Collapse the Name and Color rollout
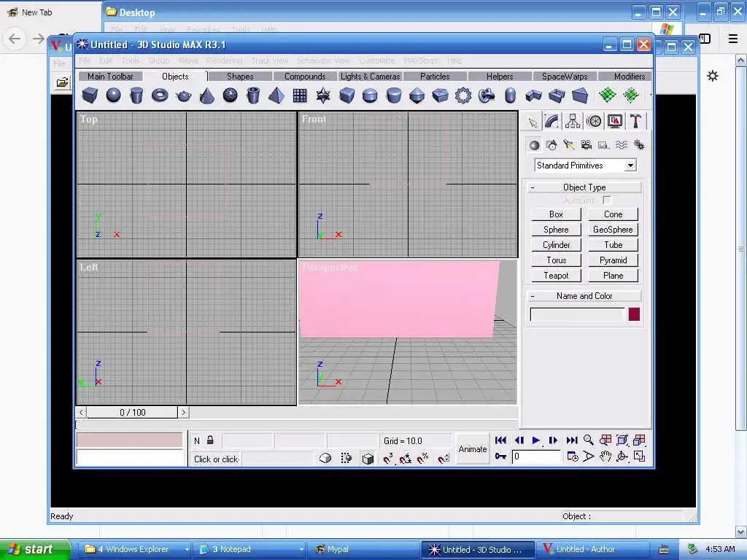This screenshot has height=560, width=747. (x=584, y=296)
